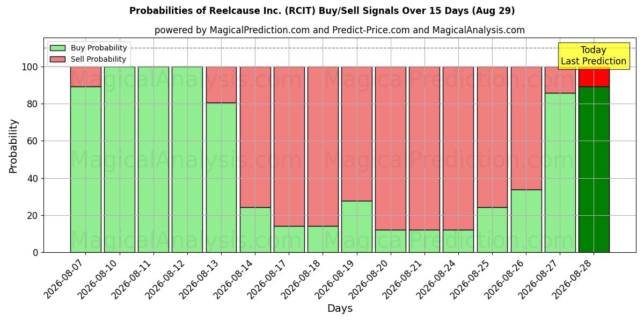The width and height of the screenshot is (644, 322).
Task: Click the chart title about Reelcause Inc. (RCIT)
Action: 322,11
